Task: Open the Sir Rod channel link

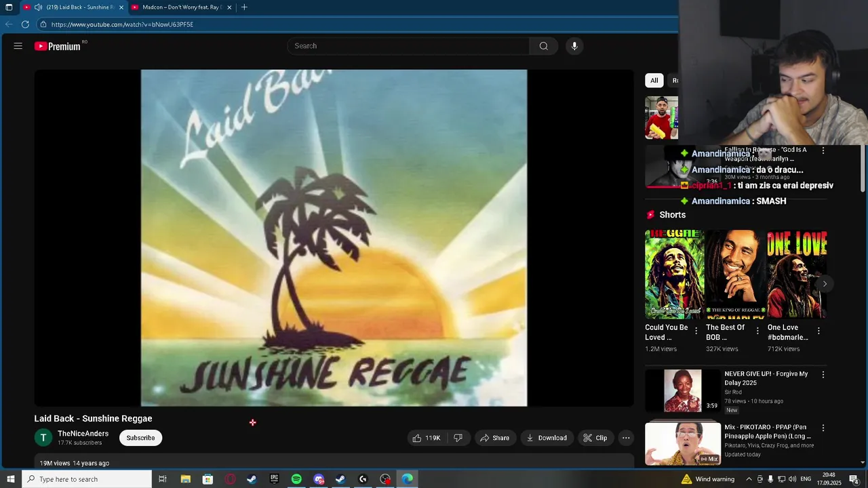Action: (733, 392)
